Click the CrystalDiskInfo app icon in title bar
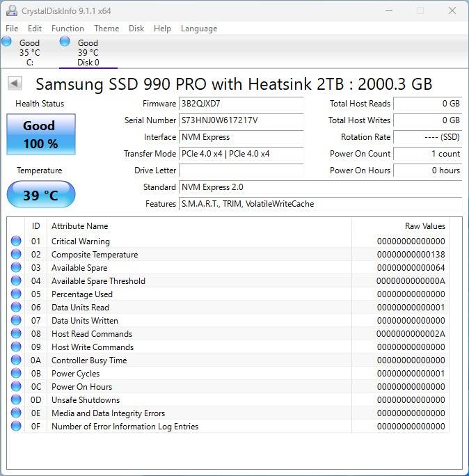The width and height of the screenshot is (469, 476). click(12, 10)
